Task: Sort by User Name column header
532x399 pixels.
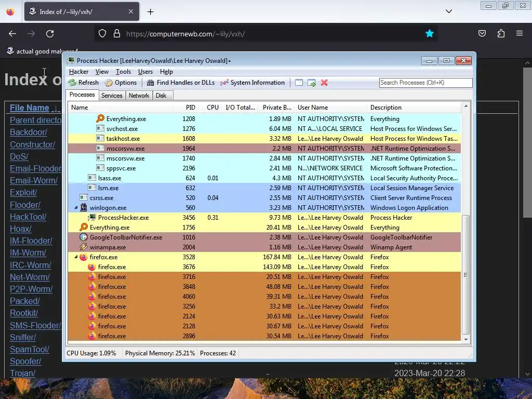Action: [330, 108]
